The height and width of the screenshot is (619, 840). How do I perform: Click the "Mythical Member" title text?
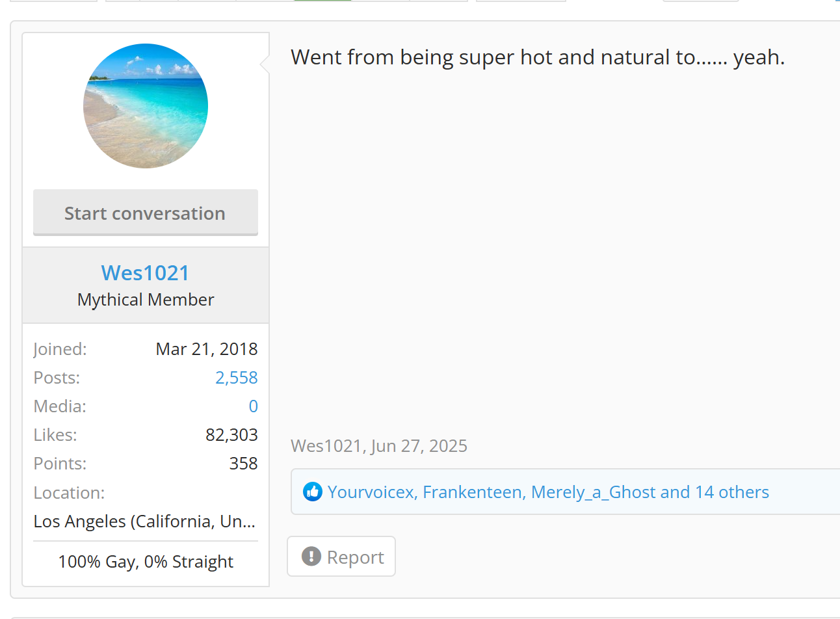pyautogui.click(x=146, y=300)
